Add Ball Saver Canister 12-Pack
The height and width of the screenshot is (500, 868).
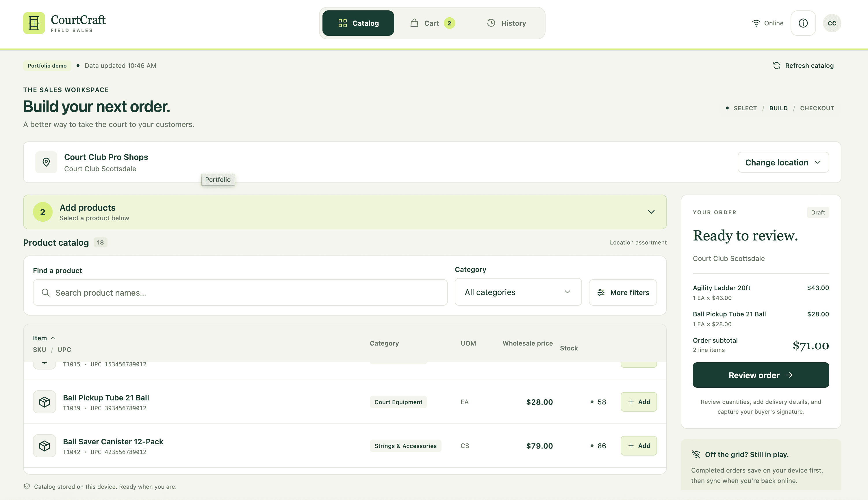(x=639, y=445)
